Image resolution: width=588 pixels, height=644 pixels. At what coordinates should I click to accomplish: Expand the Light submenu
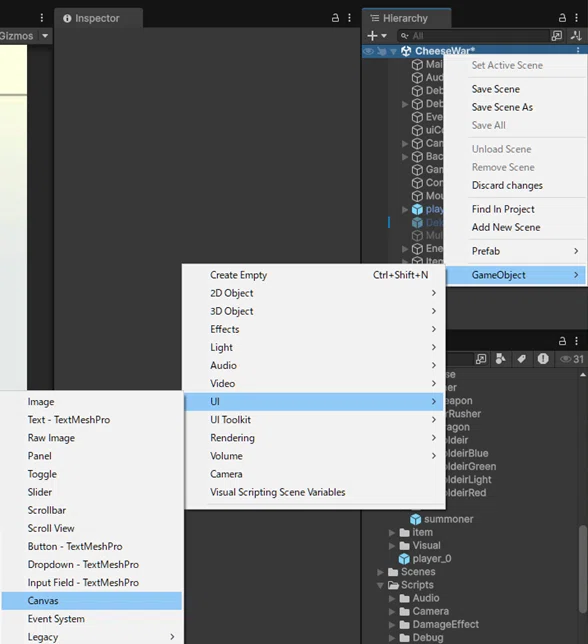[314, 347]
